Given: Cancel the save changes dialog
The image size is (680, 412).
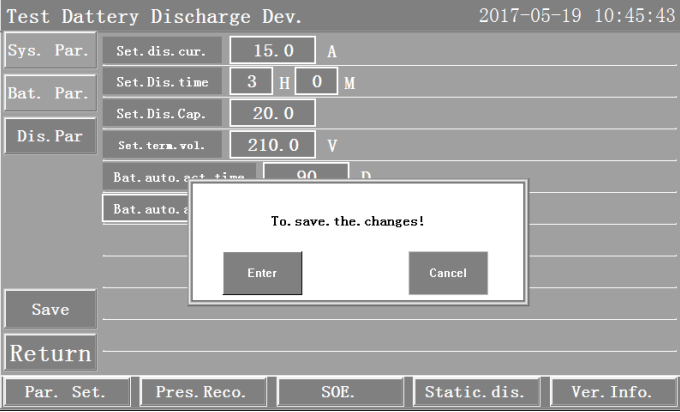Looking at the screenshot, I should click(448, 273).
